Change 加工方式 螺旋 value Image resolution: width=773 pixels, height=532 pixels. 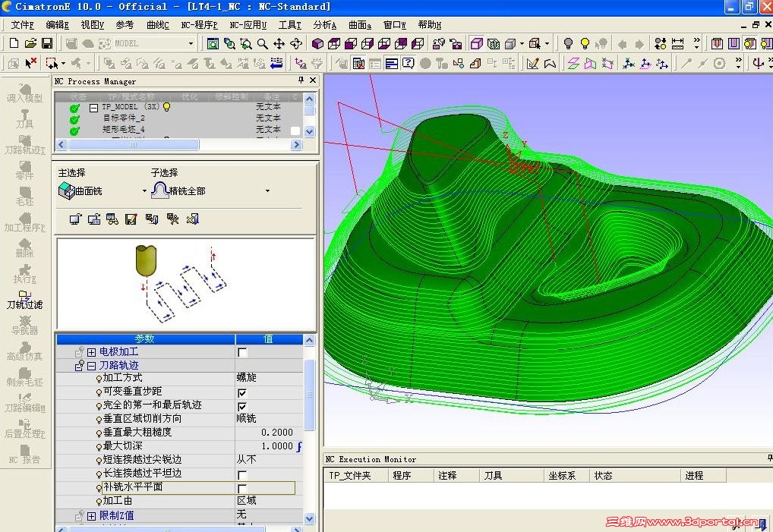click(x=269, y=378)
